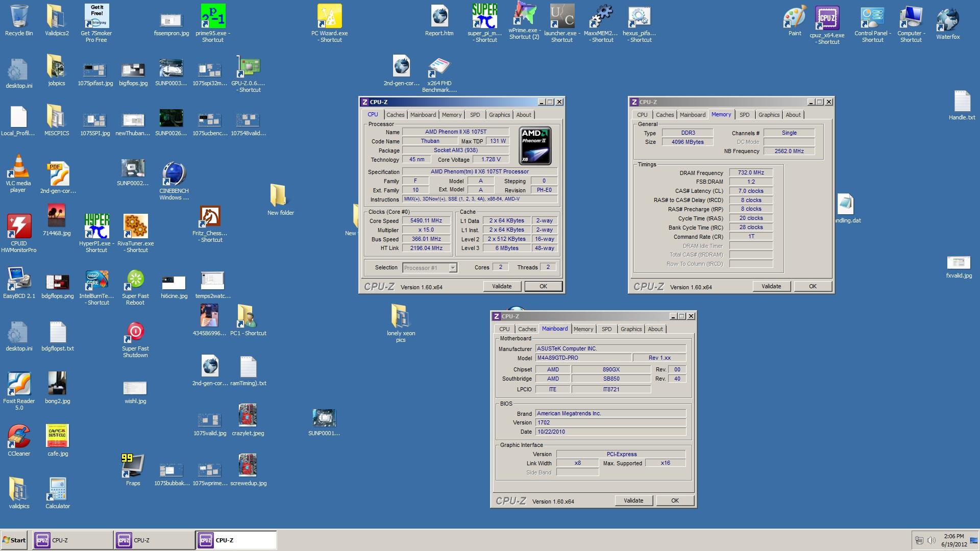Click Validate in the Memory window
This screenshot has width=980, height=551.
[x=771, y=286]
